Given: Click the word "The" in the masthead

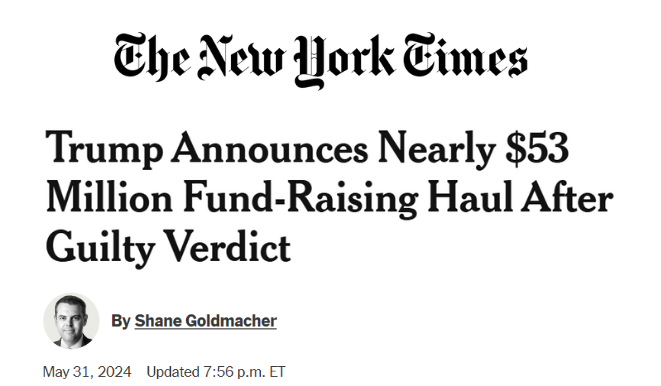Looking at the screenshot, I should 152,56.
